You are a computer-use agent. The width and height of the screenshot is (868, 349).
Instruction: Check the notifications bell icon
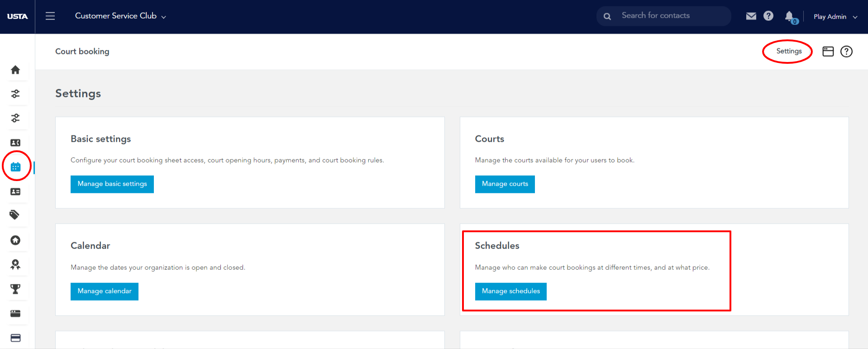(x=790, y=17)
